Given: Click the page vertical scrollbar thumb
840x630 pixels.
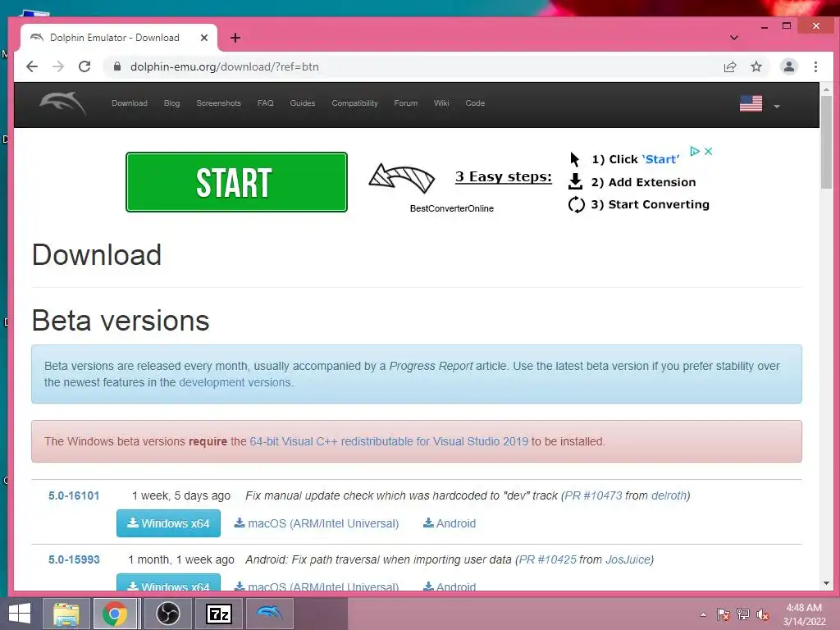Looking at the screenshot, I should (x=826, y=142).
